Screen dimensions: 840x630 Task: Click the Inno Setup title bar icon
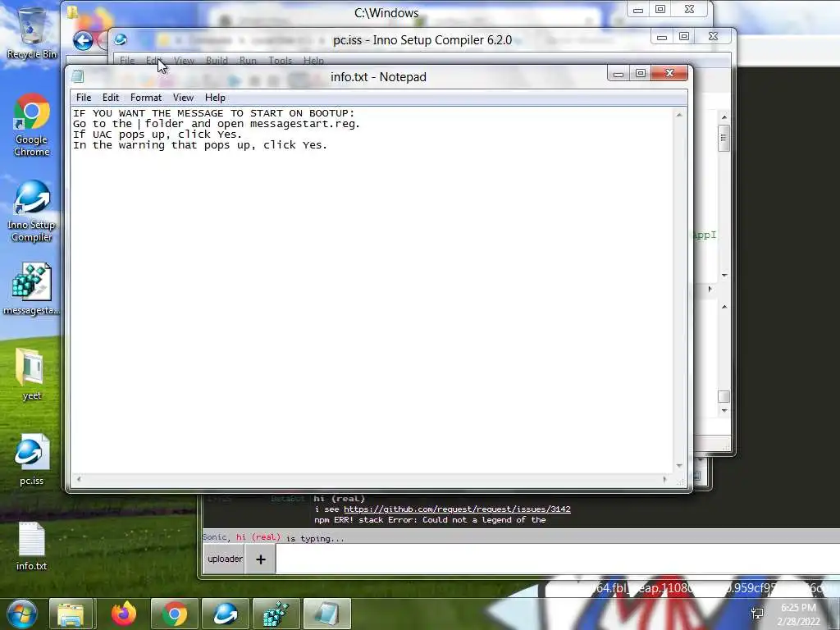[x=121, y=39]
